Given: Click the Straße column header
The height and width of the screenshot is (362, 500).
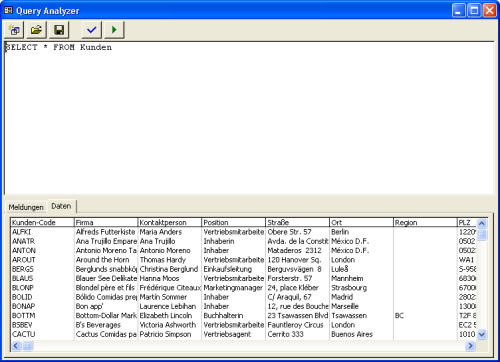Looking at the screenshot, I should tap(297, 222).
